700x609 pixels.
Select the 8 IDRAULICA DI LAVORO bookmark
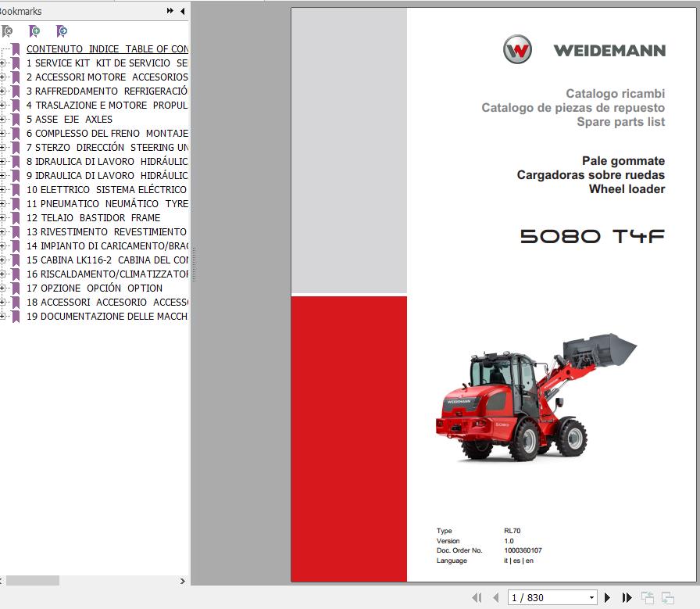click(107, 161)
